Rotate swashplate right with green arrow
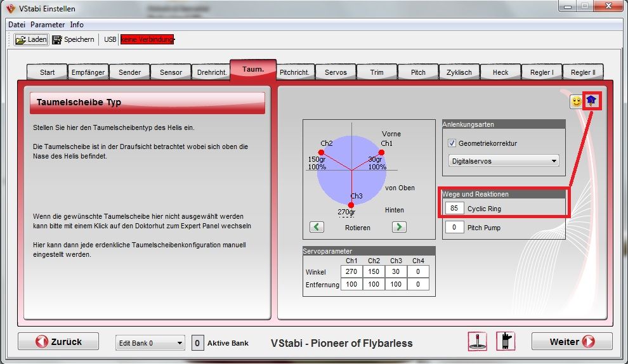The width and height of the screenshot is (628, 364). point(399,227)
